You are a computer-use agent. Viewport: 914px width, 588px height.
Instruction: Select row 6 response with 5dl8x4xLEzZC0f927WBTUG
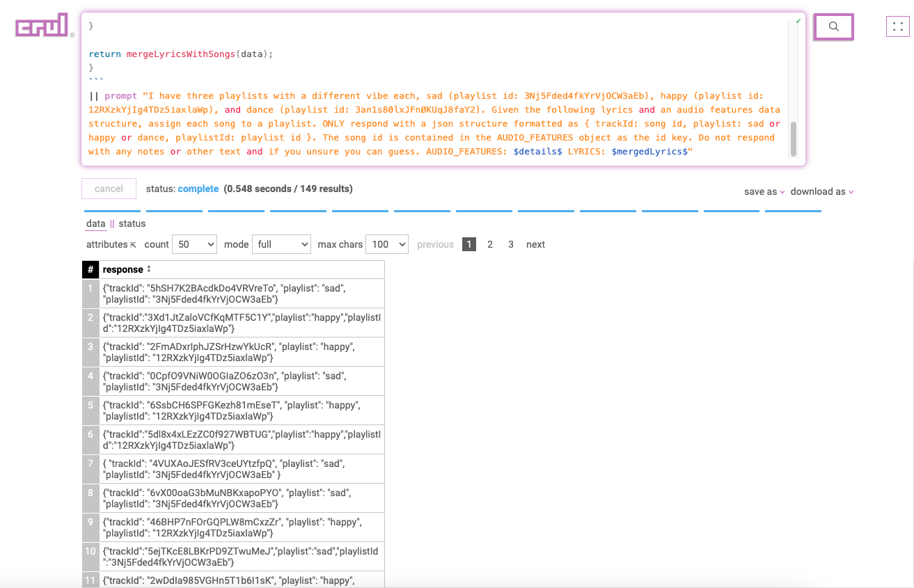[242, 439]
